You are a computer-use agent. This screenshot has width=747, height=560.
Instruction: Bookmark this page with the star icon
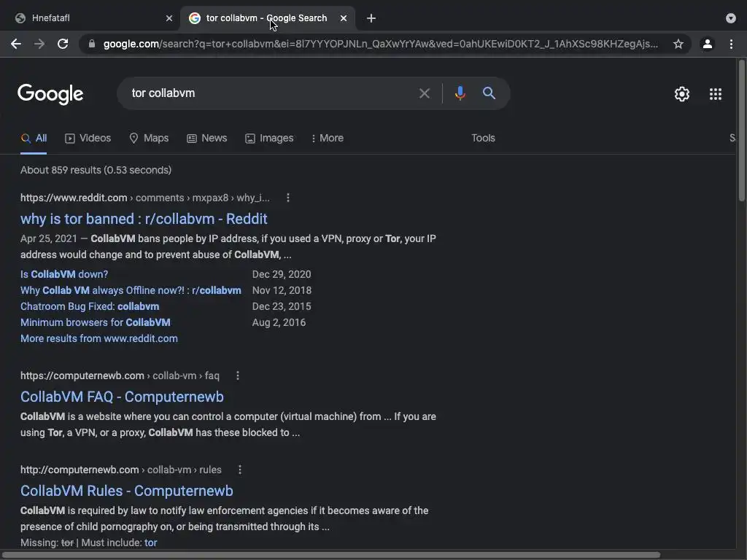678,44
